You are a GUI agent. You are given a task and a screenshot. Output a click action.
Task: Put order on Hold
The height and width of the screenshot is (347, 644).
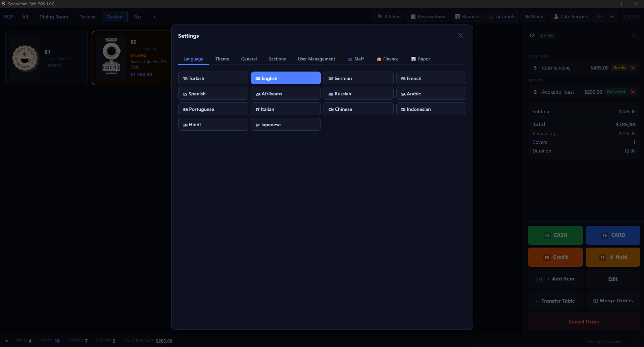[x=613, y=257]
